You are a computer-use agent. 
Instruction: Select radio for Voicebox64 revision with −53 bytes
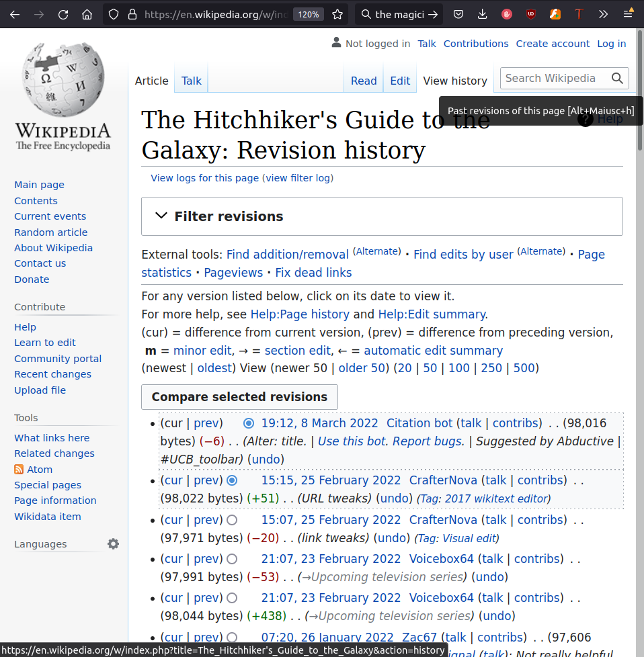(232, 559)
